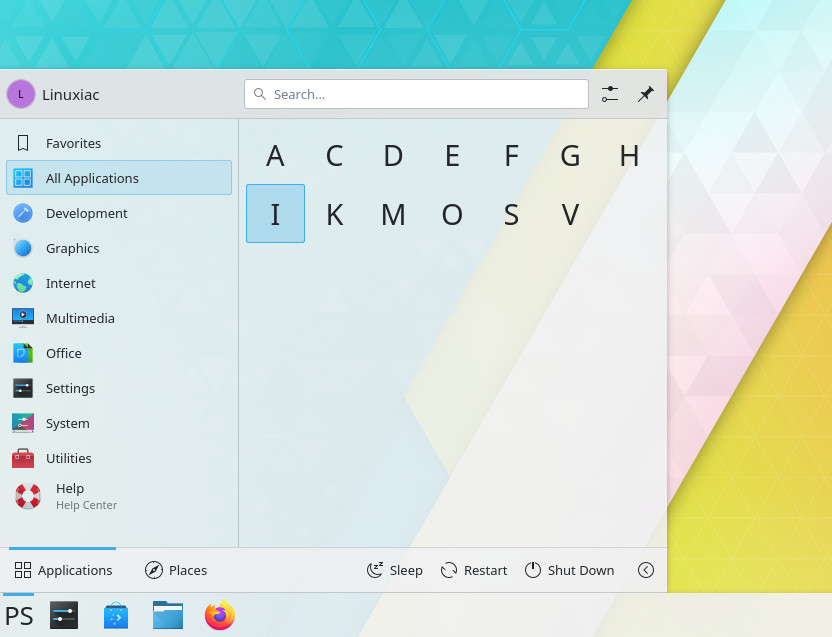Jump to letter K section
Image resolution: width=832 pixels, height=637 pixels.
tap(334, 214)
